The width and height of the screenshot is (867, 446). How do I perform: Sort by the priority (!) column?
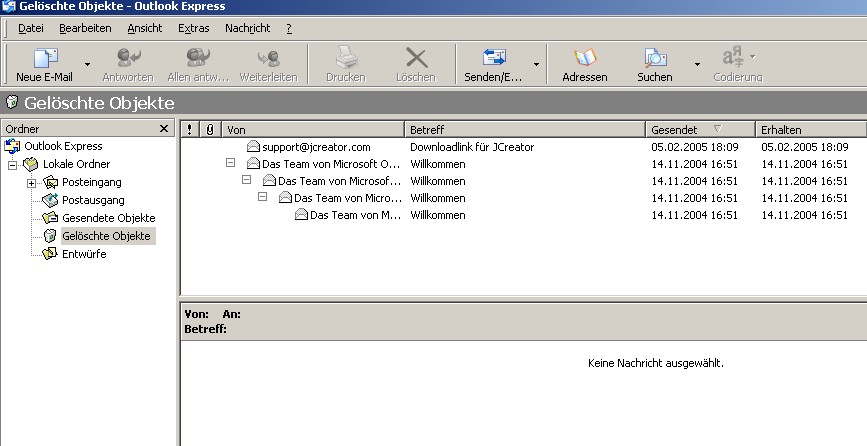190,129
